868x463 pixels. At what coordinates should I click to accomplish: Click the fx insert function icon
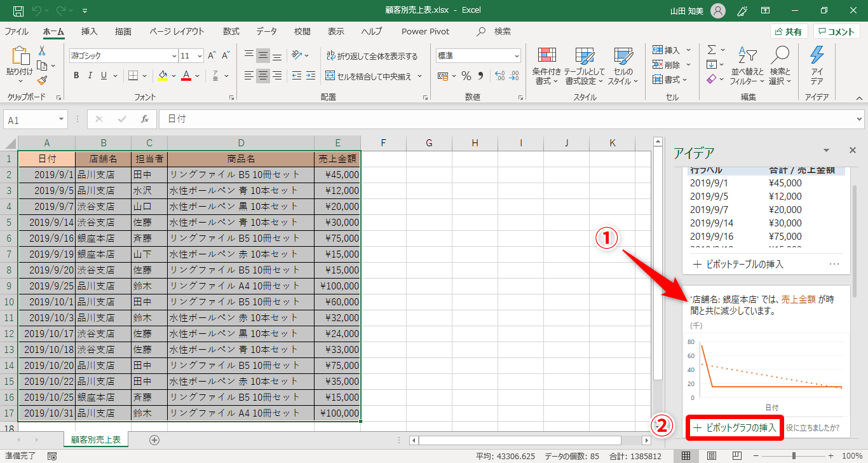[x=145, y=119]
